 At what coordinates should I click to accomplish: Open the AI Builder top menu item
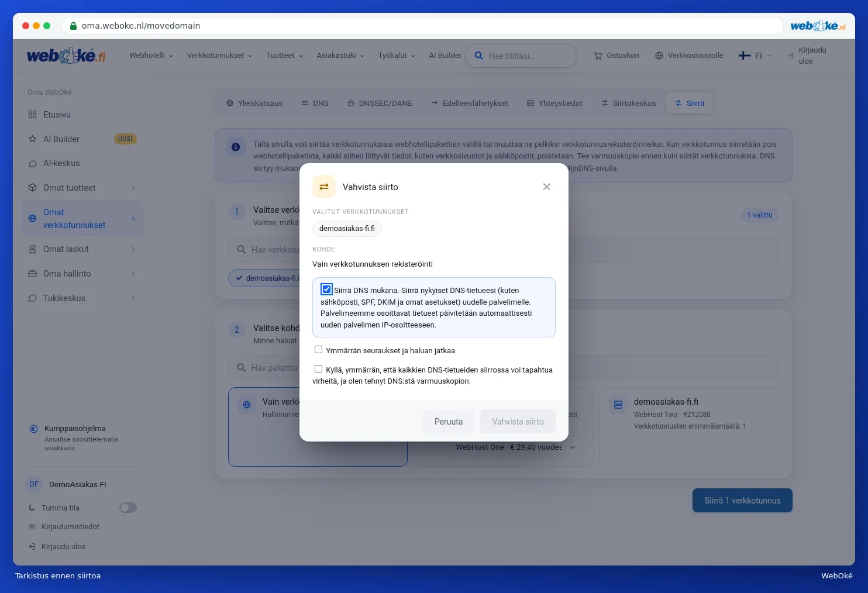click(x=445, y=56)
